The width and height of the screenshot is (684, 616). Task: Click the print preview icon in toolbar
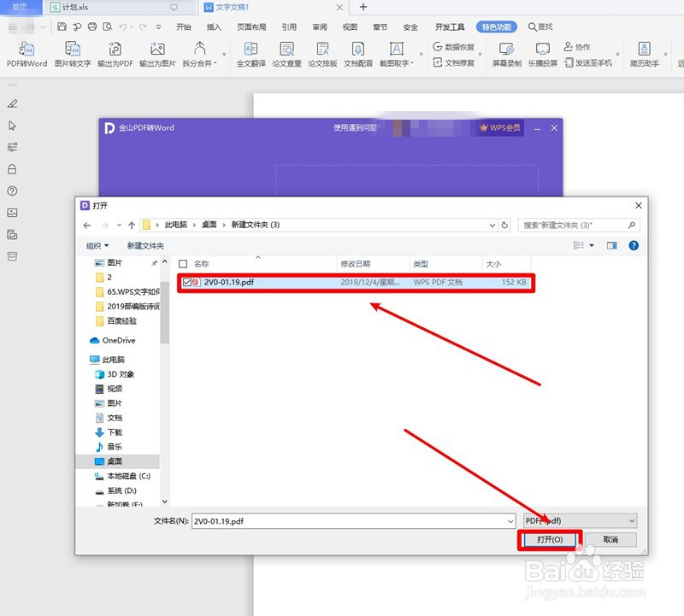[x=108, y=26]
